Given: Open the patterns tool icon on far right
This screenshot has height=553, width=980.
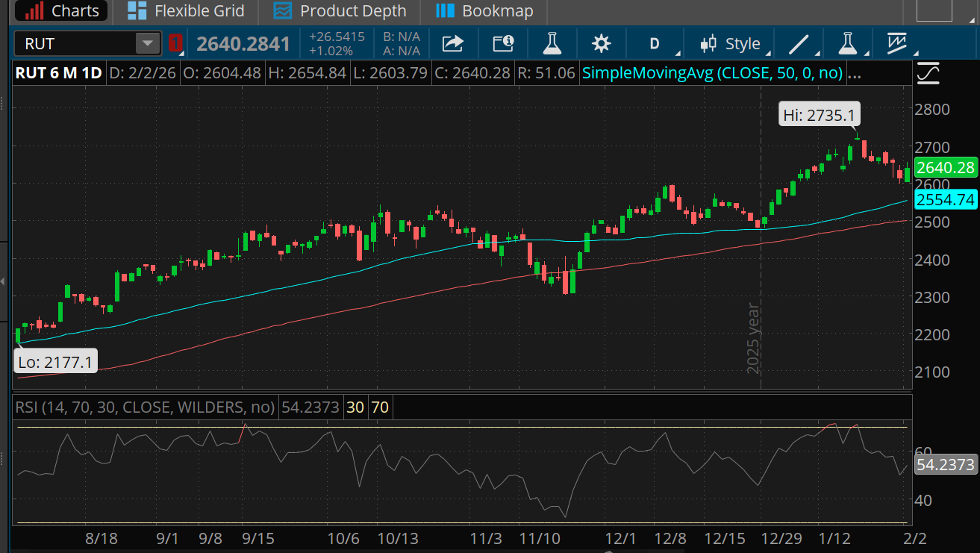Looking at the screenshot, I should pos(896,43).
